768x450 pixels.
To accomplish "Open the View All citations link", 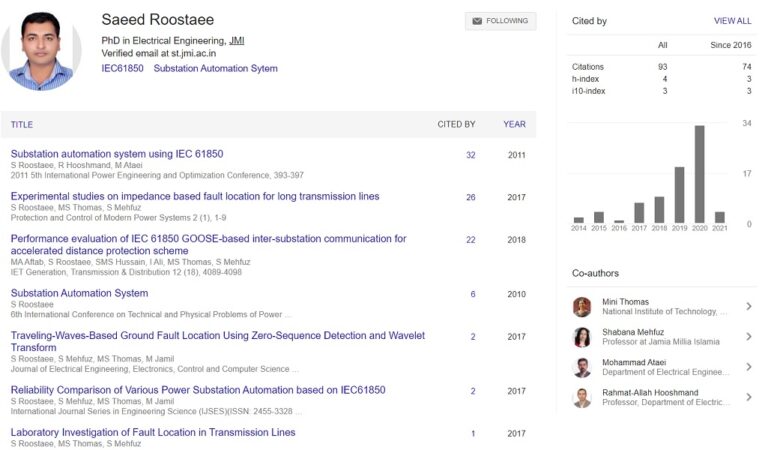I will point(732,21).
